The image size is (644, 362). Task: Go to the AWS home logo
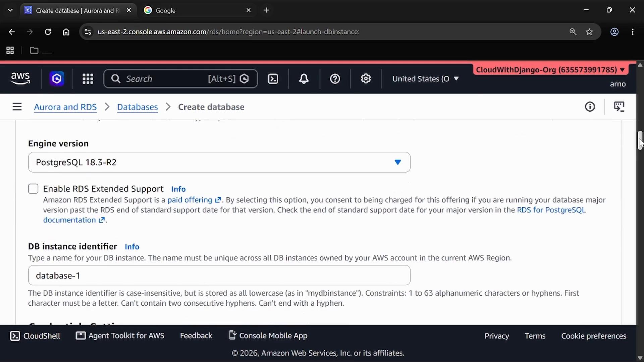[20, 78]
